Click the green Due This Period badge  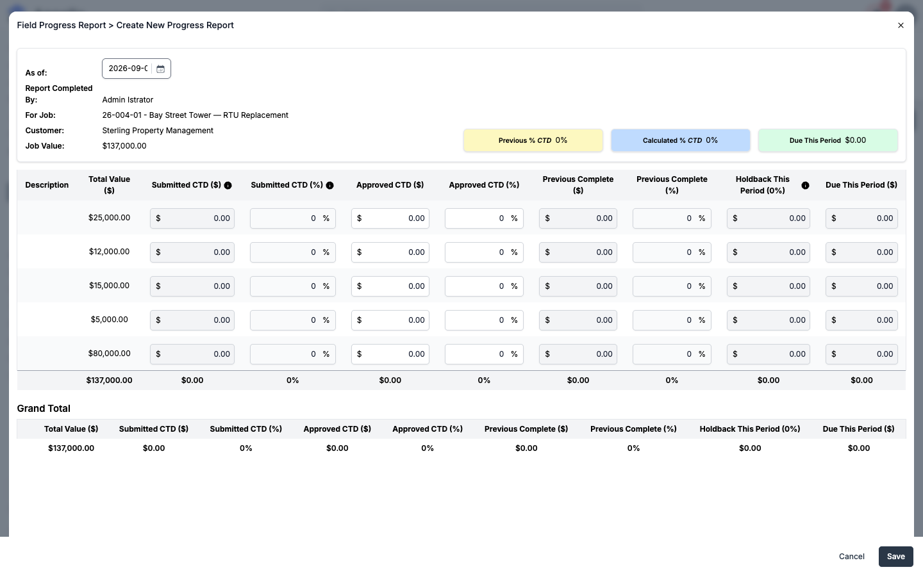(x=828, y=140)
